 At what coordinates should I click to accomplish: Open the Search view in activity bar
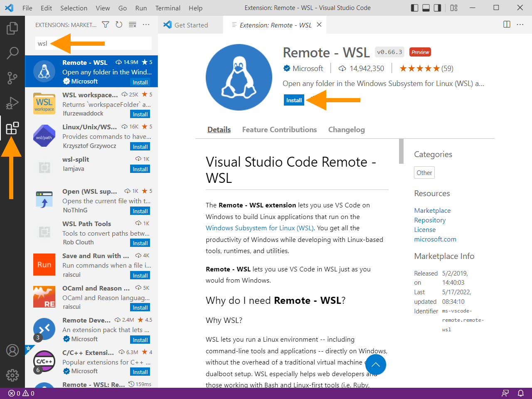pyautogui.click(x=12, y=53)
